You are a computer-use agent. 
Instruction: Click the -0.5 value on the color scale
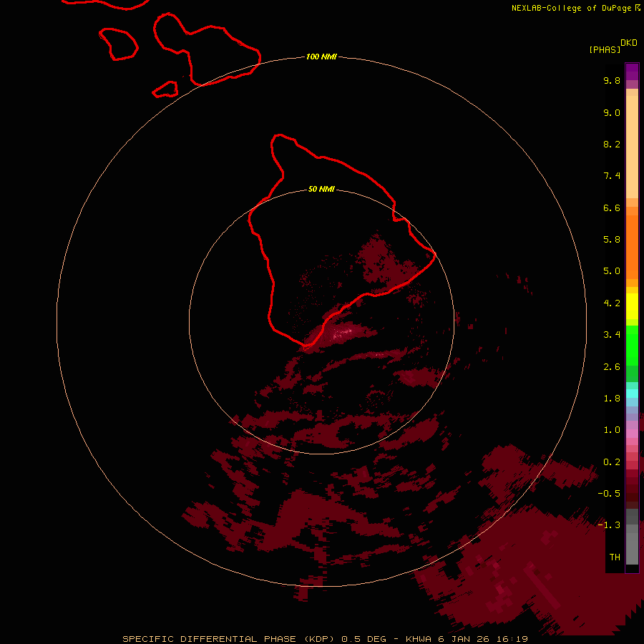click(x=609, y=494)
